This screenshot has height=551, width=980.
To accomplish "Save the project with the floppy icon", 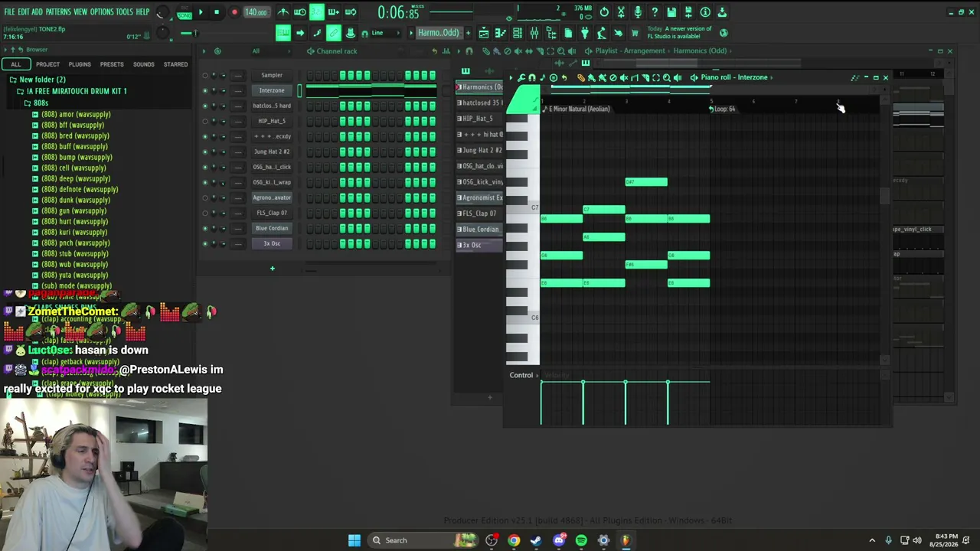I will point(671,12).
